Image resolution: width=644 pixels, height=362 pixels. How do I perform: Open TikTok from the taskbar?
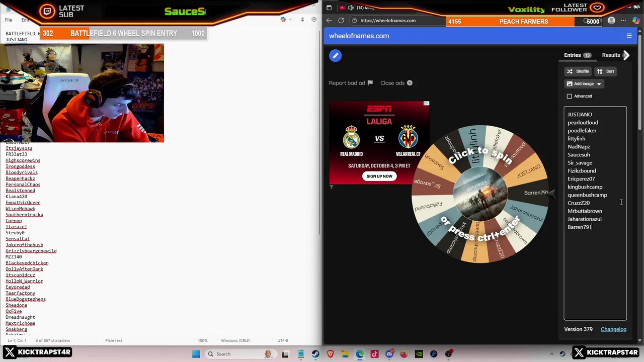coord(374,354)
